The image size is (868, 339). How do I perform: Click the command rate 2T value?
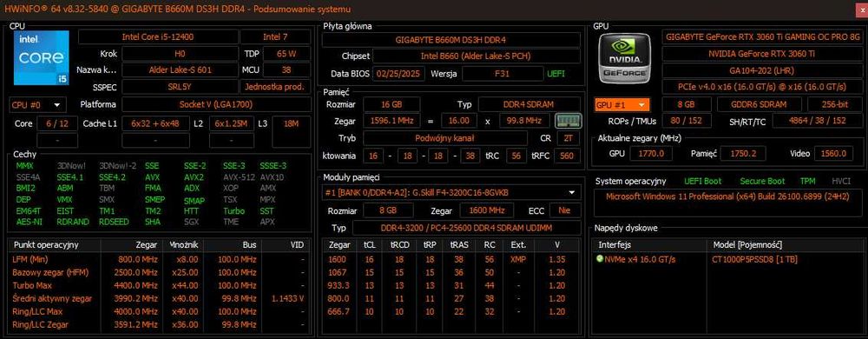(x=568, y=138)
